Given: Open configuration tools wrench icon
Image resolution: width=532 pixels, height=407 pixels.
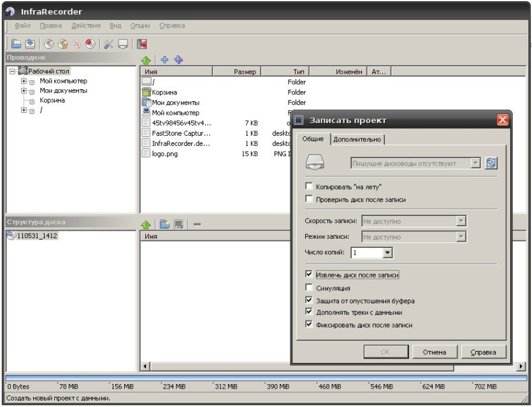Looking at the screenshot, I should pyautogui.click(x=108, y=44).
